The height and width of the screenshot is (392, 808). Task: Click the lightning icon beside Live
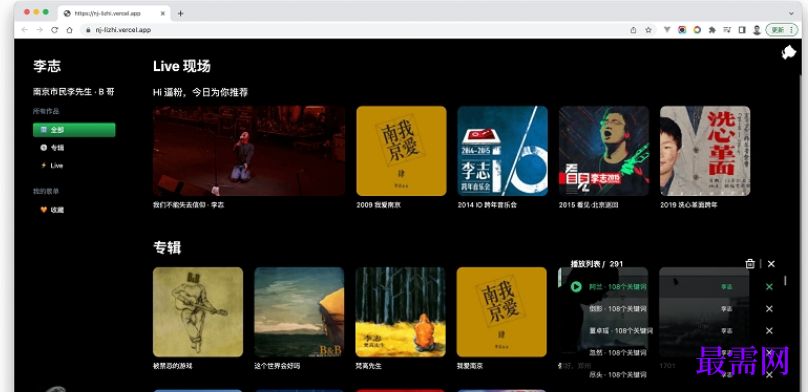[x=44, y=166]
